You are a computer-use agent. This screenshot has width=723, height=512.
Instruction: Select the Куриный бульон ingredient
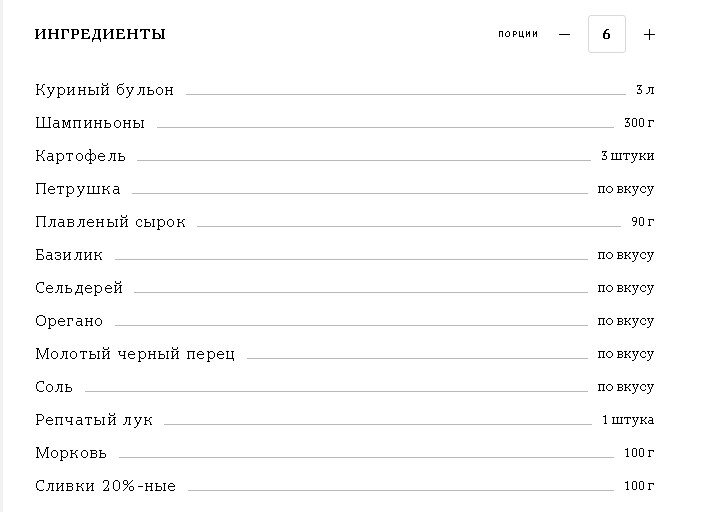pos(104,90)
